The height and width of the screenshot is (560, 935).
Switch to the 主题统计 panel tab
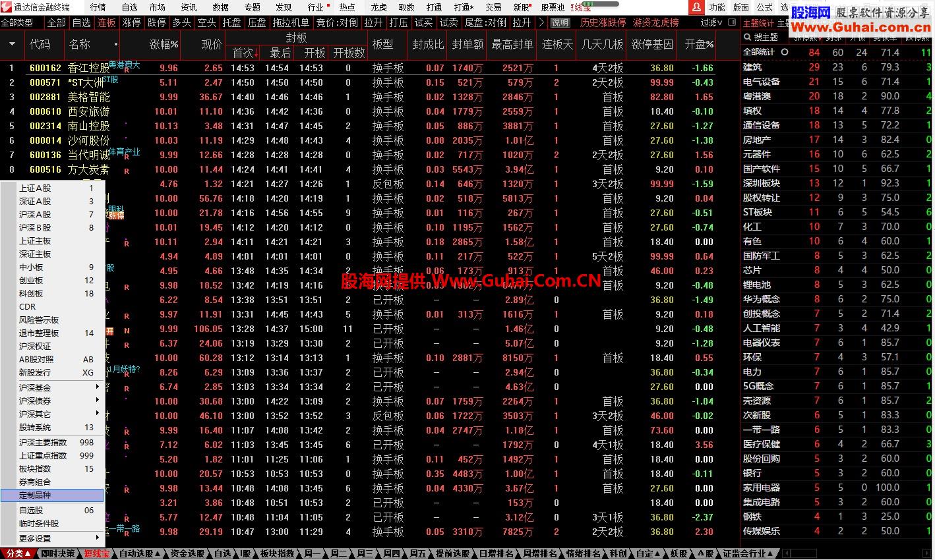point(758,22)
